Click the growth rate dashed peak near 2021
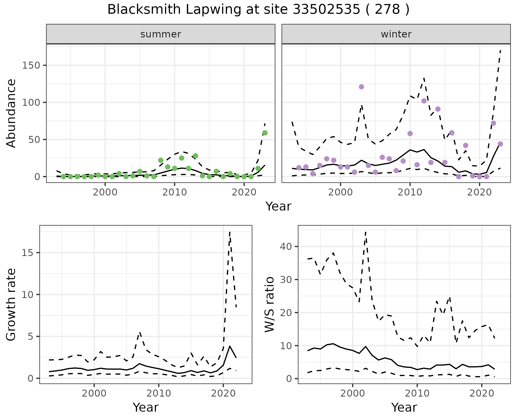Viewport: 517px width, 420px height. tap(229, 232)
